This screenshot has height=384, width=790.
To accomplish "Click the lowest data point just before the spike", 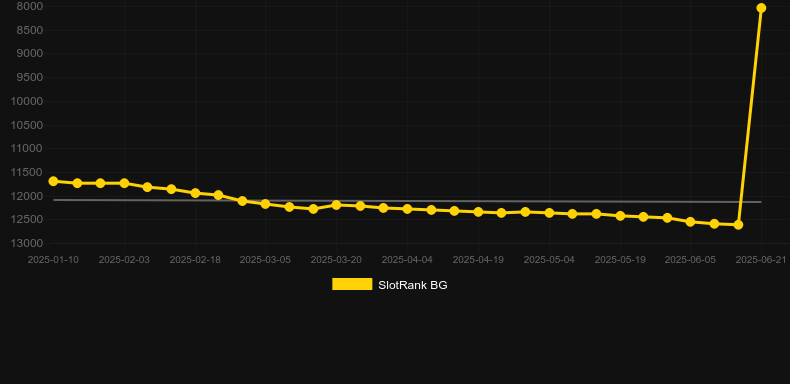I will (x=738, y=225).
